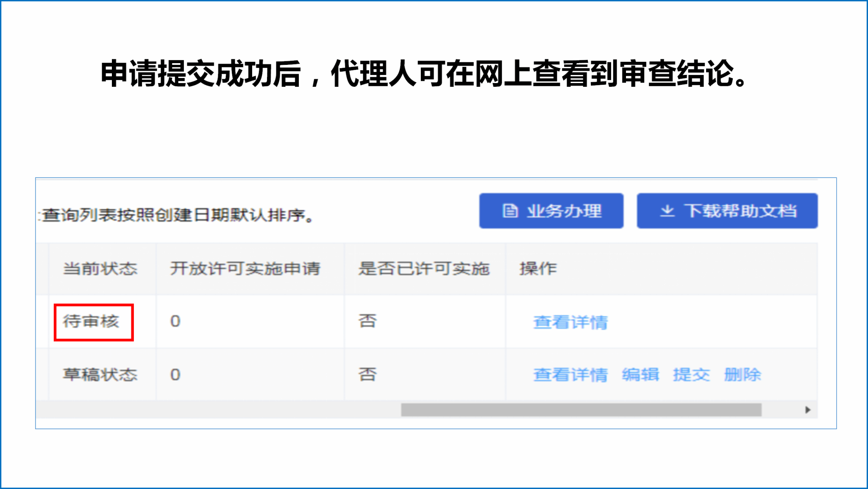Click the 业务办理 document icon
The image size is (868, 489).
coord(510,211)
